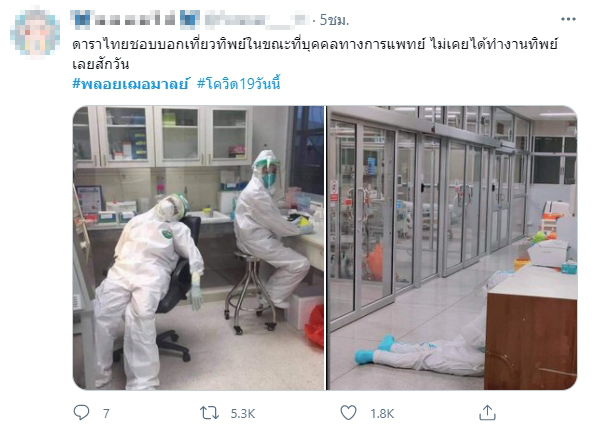Open the blurred profile avatar

35,32
